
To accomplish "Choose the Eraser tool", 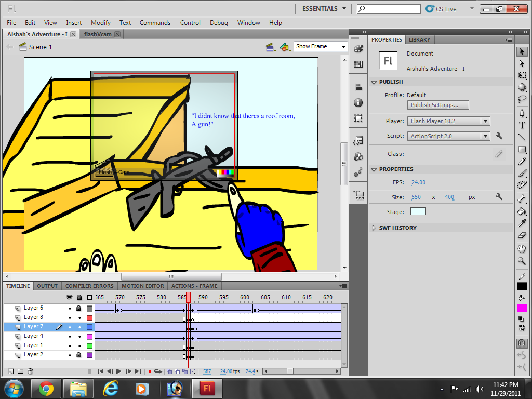I will (x=522, y=235).
